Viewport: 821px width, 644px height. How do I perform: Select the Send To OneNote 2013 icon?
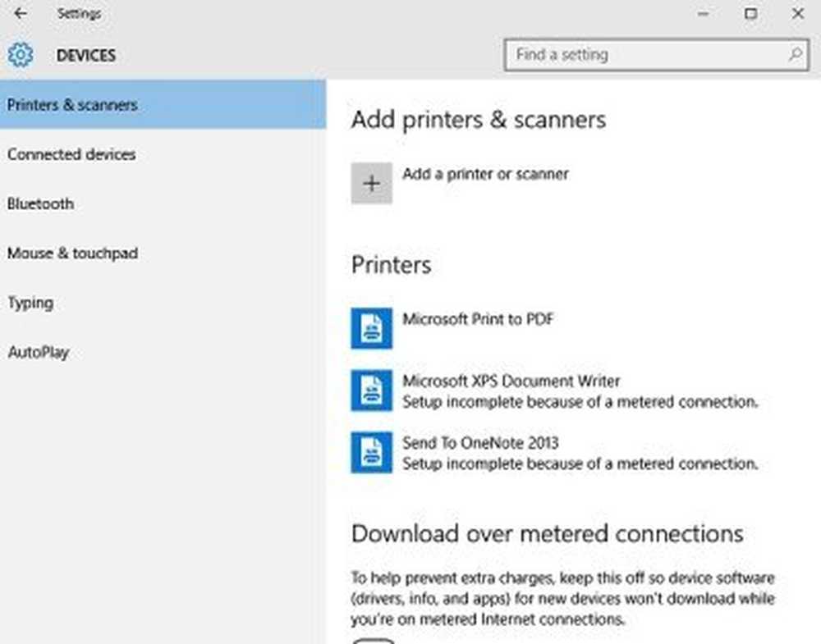pos(371,453)
